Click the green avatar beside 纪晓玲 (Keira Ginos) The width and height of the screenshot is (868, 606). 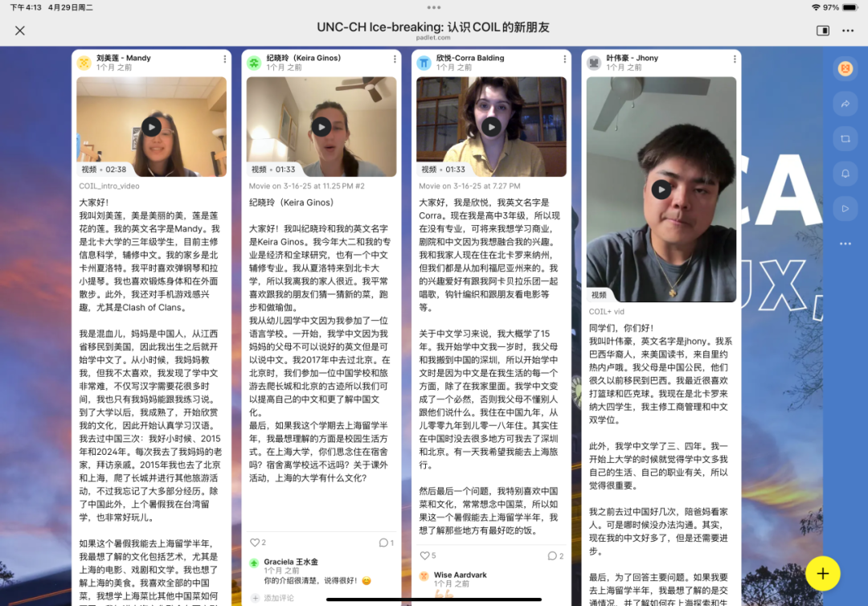pyautogui.click(x=254, y=63)
